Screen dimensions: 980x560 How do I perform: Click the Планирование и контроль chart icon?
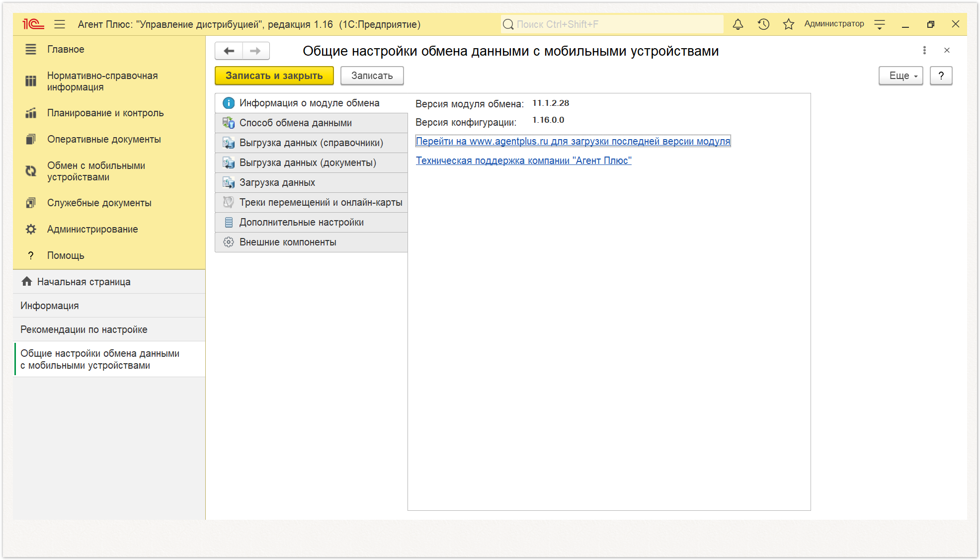pyautogui.click(x=31, y=113)
